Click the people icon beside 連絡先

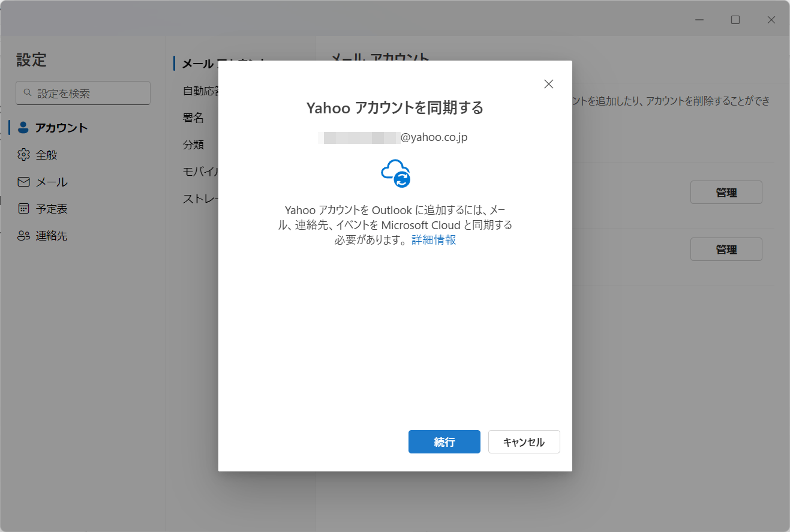coord(23,236)
